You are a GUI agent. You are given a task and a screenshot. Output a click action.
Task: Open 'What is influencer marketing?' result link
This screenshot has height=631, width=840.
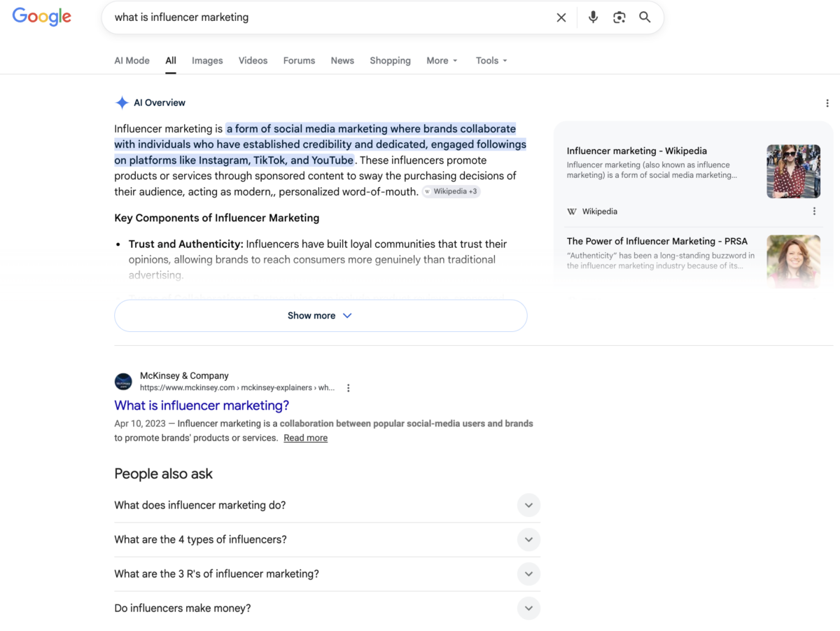202,405
